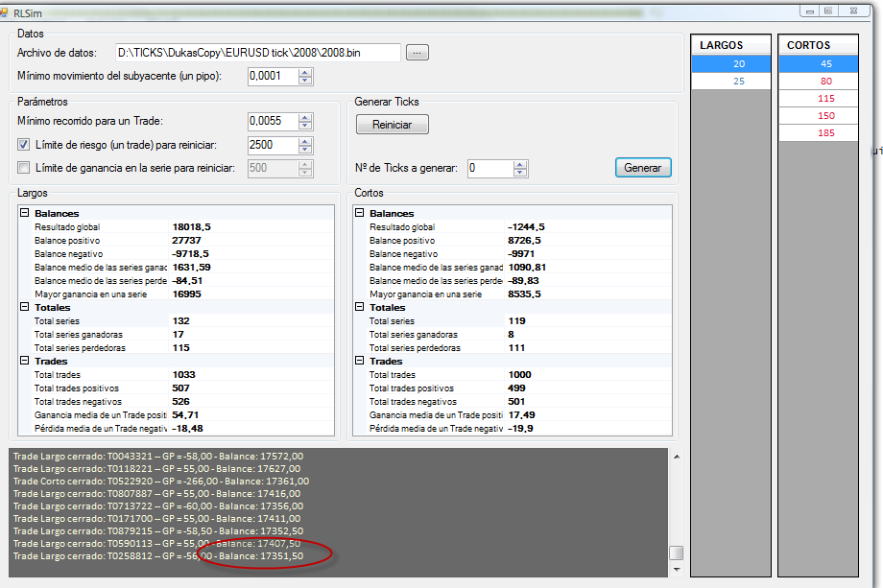Collapse the Balances group under Cortos
The height and width of the screenshot is (588, 883).
click(x=360, y=214)
